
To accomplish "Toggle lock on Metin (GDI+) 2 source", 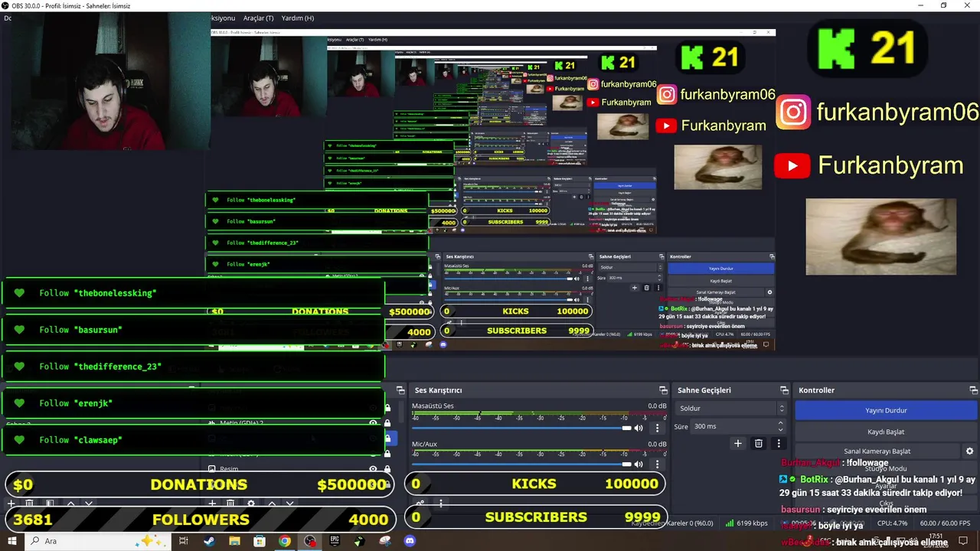I will pos(387,423).
